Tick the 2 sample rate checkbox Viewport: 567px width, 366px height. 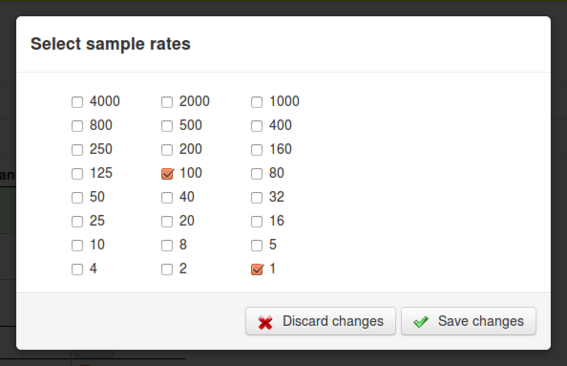click(167, 269)
